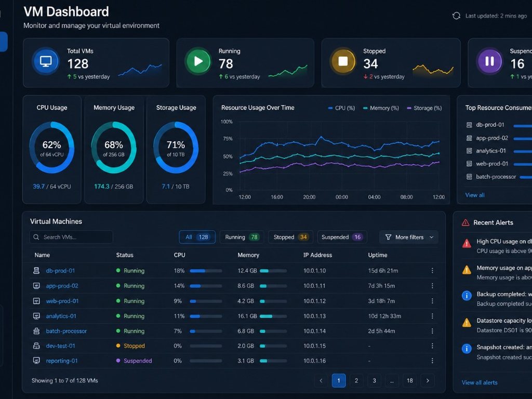532x399 pixels.
Task: Click the current page 1 button
Action: point(339,381)
